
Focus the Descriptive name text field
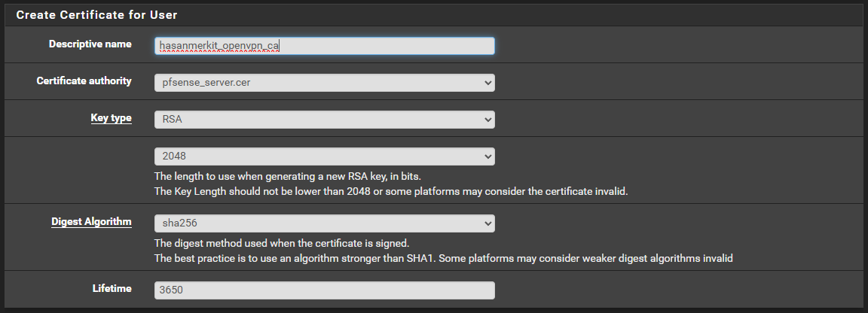pyautogui.click(x=325, y=46)
